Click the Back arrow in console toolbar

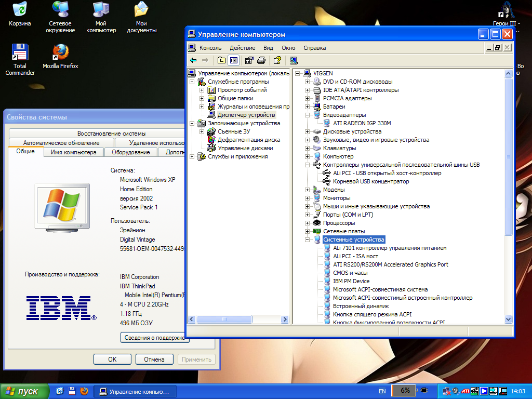[193, 60]
